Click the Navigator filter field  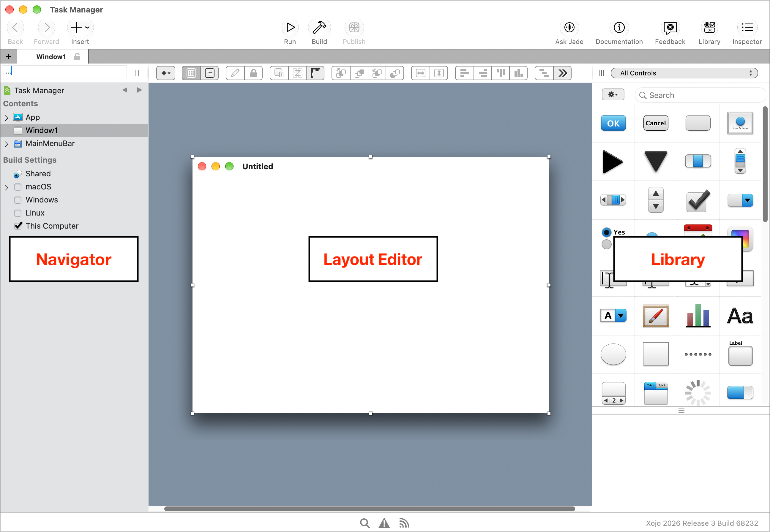tap(64, 72)
